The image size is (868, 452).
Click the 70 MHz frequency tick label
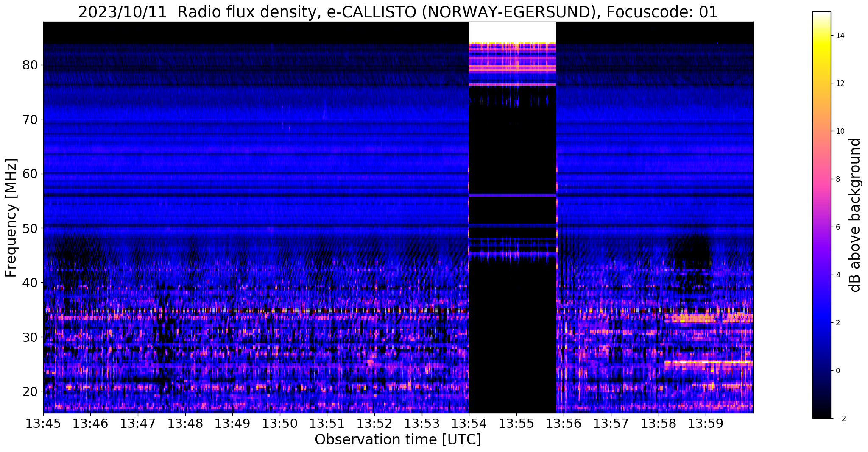click(x=31, y=119)
